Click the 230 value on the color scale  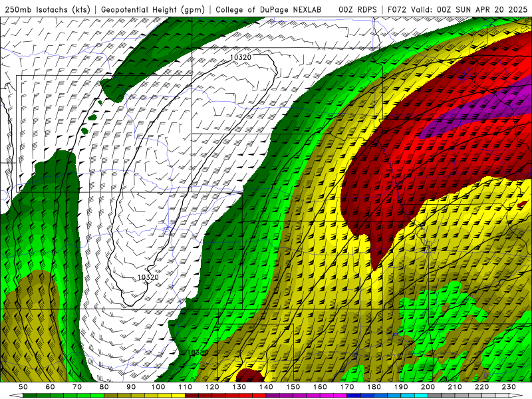point(509,387)
